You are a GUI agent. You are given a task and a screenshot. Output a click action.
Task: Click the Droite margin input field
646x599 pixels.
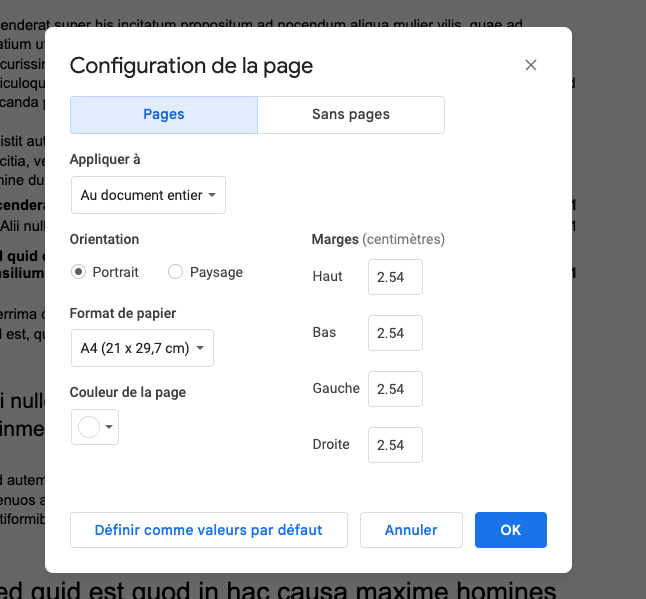(395, 445)
